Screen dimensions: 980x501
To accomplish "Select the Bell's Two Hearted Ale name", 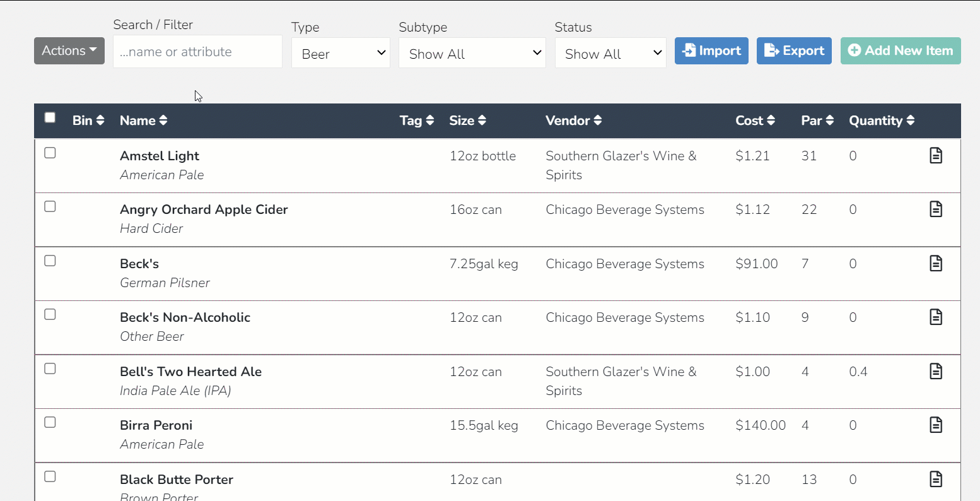I will (190, 372).
